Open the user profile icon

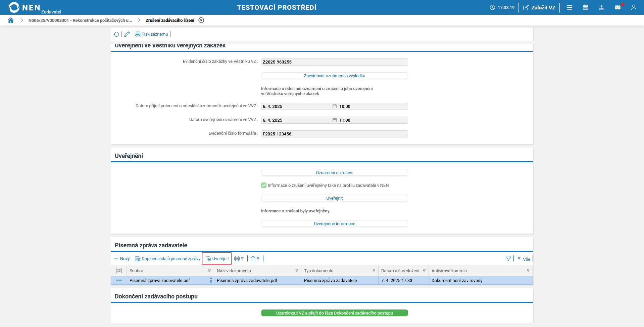tap(634, 7)
